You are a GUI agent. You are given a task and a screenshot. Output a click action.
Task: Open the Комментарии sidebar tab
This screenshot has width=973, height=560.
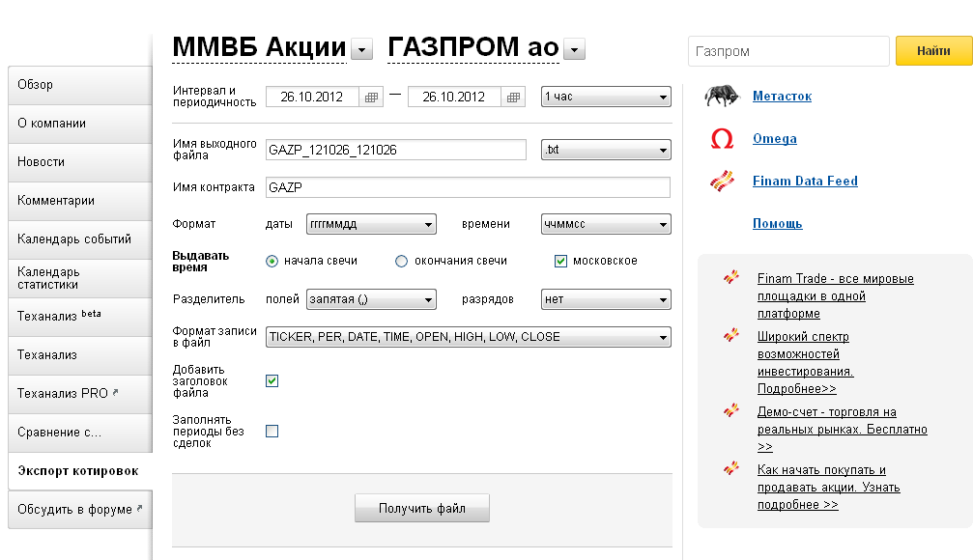coord(80,200)
